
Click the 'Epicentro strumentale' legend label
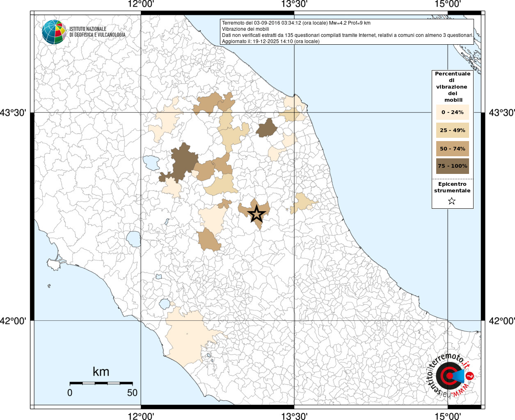[452, 187]
